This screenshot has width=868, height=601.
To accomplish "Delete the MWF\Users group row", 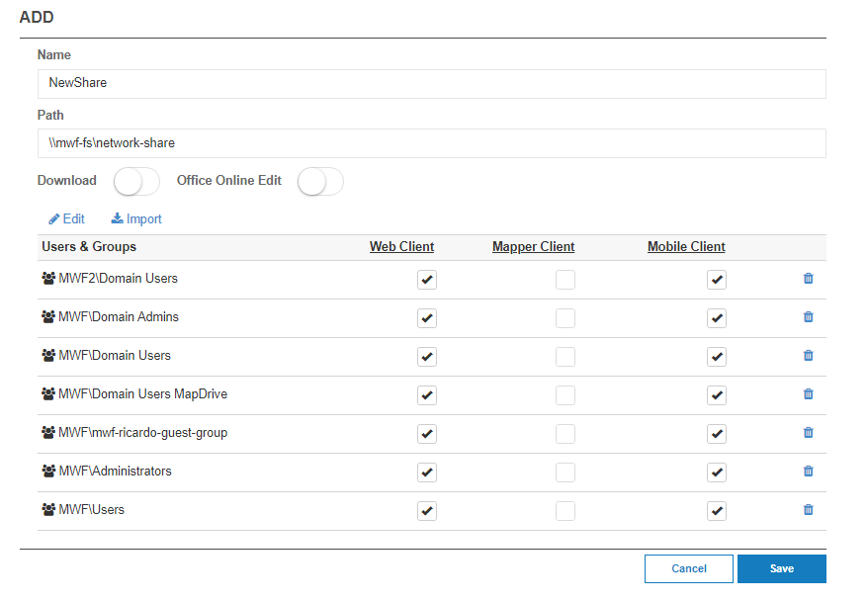I will click(x=808, y=510).
